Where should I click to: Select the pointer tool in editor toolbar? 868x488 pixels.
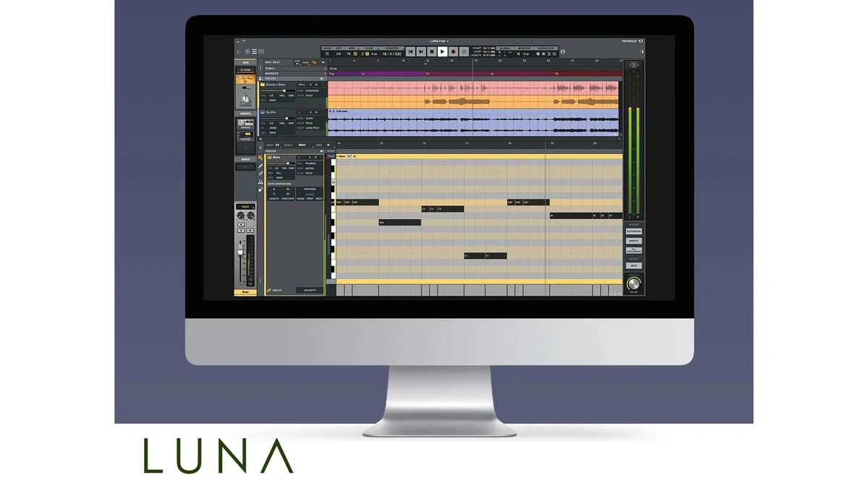[x=260, y=158]
